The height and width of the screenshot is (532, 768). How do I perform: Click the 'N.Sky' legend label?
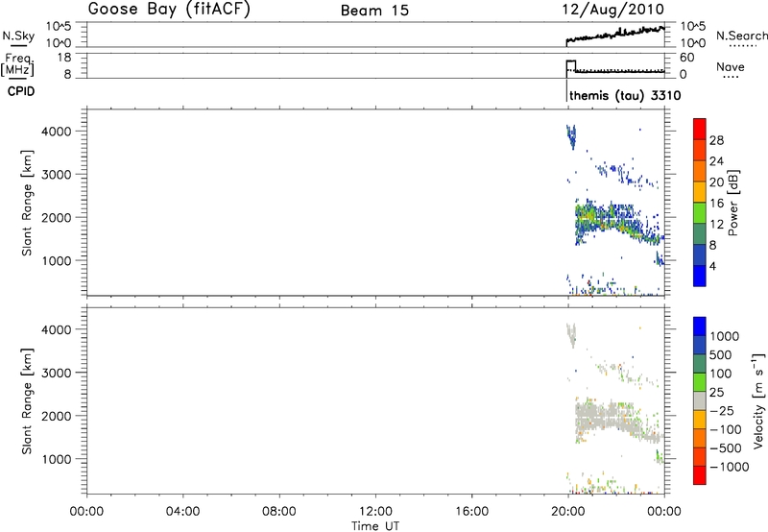click(18, 36)
